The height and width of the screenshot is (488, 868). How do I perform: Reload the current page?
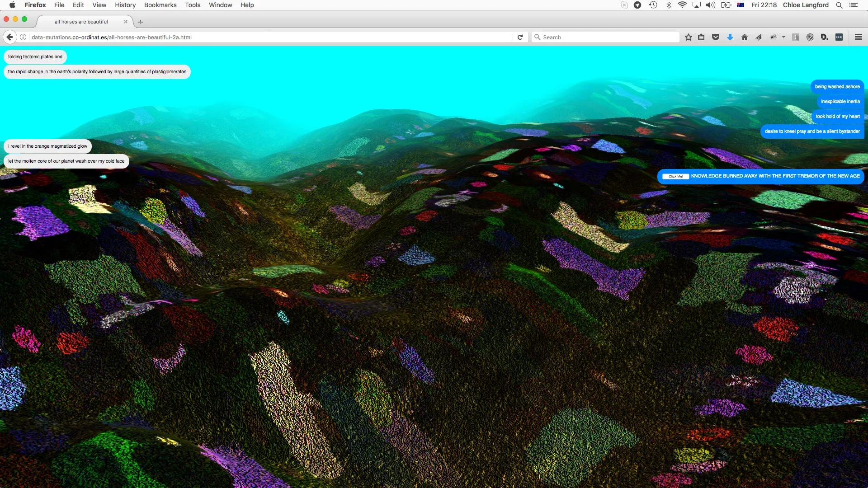pyautogui.click(x=520, y=38)
